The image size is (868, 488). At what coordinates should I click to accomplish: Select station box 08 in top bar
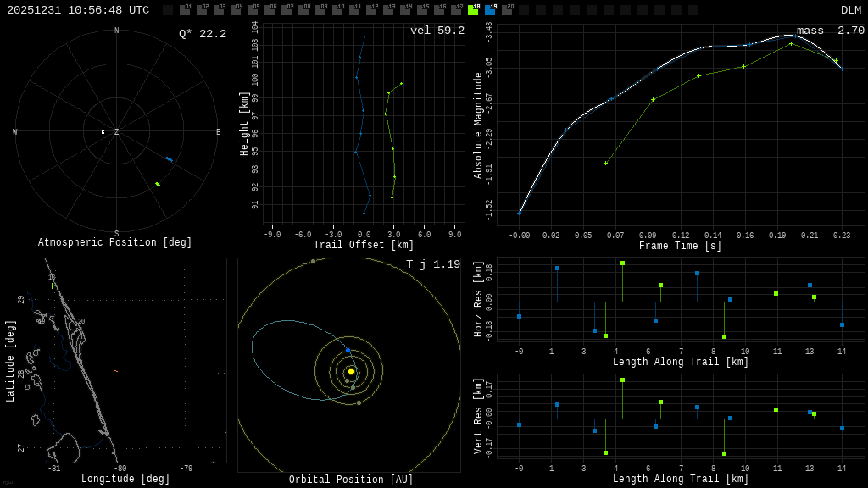pos(303,10)
